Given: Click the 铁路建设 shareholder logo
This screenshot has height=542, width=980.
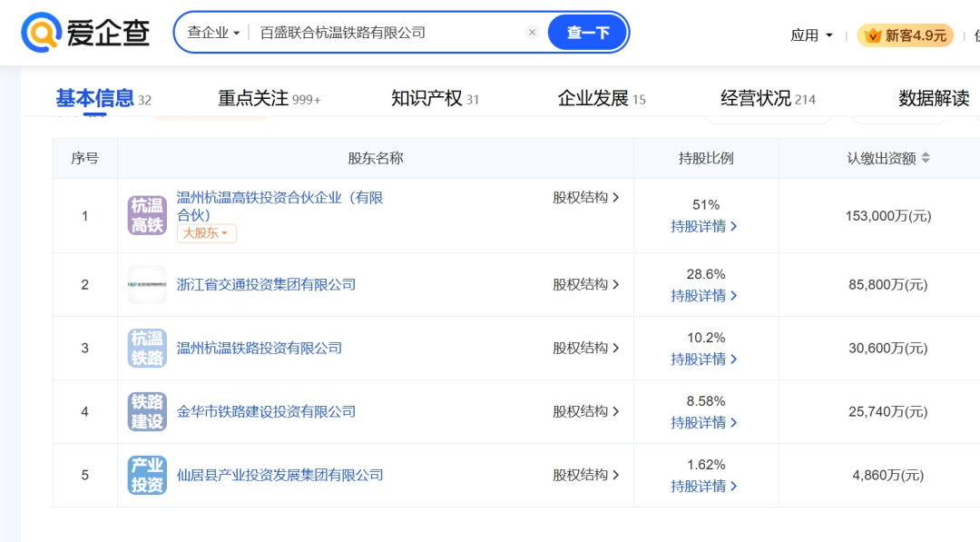Looking at the screenshot, I should tap(147, 412).
